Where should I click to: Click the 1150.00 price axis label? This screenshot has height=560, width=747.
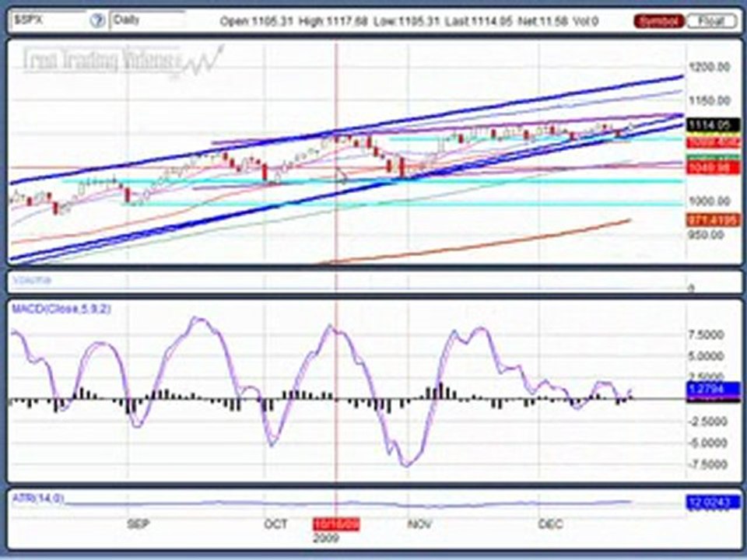[x=710, y=100]
